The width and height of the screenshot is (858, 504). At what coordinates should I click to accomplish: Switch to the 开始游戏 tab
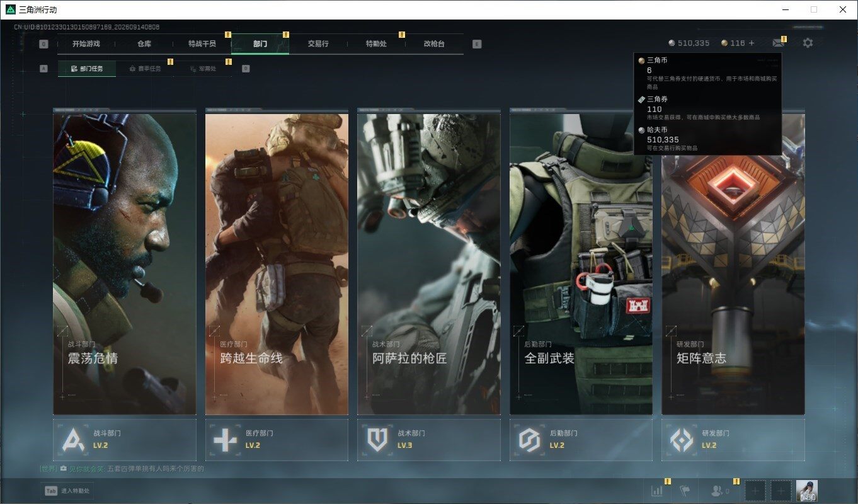(x=86, y=44)
